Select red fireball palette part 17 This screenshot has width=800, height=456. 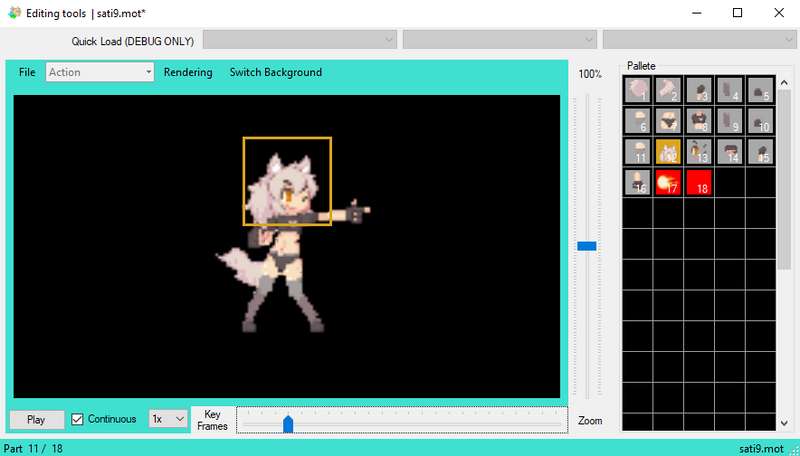pos(668,182)
